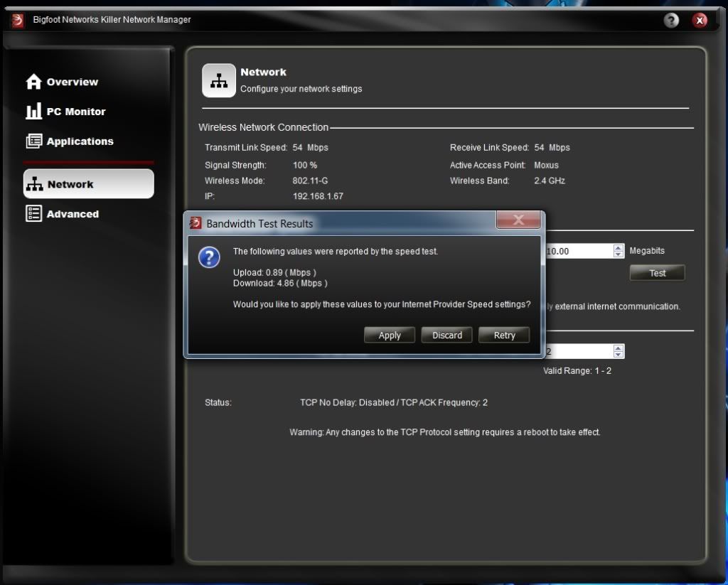Screen dimensions: 728x585
Task: Click the 10.00 Megabits input field
Action: pos(579,251)
